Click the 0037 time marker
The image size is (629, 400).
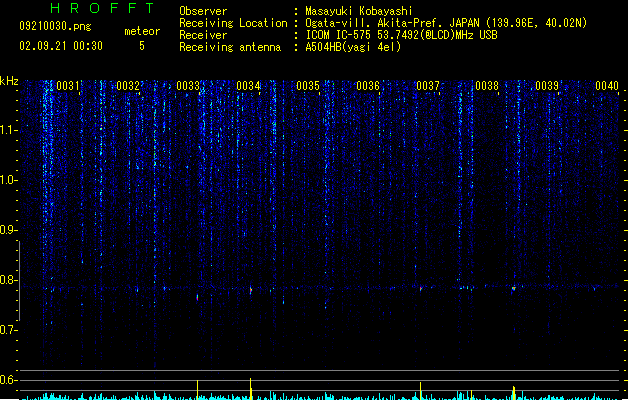428,86
